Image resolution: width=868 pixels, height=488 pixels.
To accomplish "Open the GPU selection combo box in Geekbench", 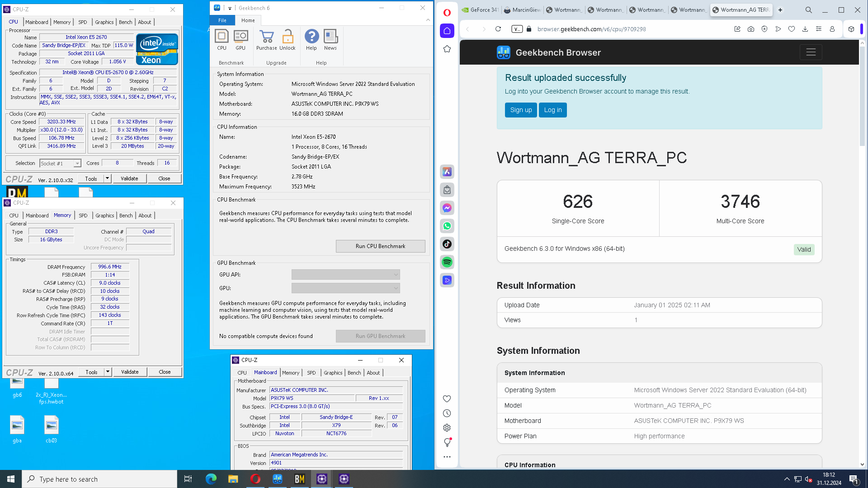I will pos(346,288).
